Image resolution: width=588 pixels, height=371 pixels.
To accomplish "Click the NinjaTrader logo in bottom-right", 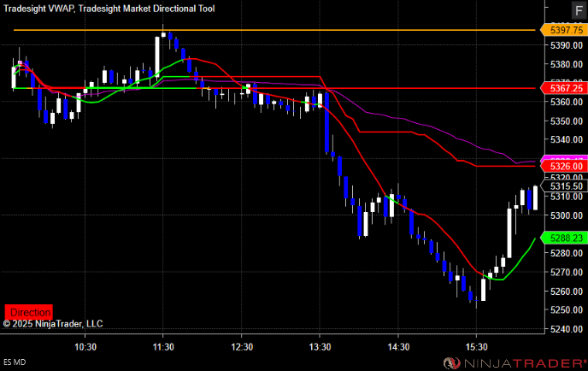I will click(x=514, y=362).
